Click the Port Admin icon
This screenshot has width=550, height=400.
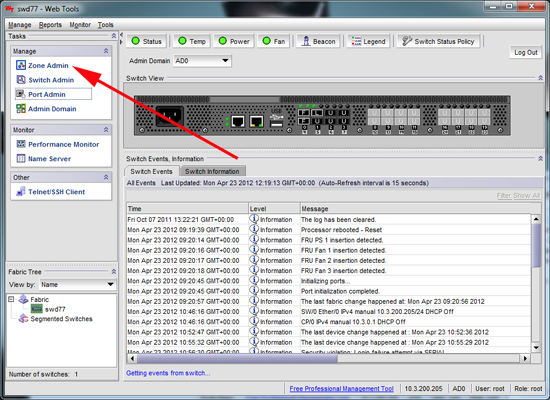[x=21, y=94]
